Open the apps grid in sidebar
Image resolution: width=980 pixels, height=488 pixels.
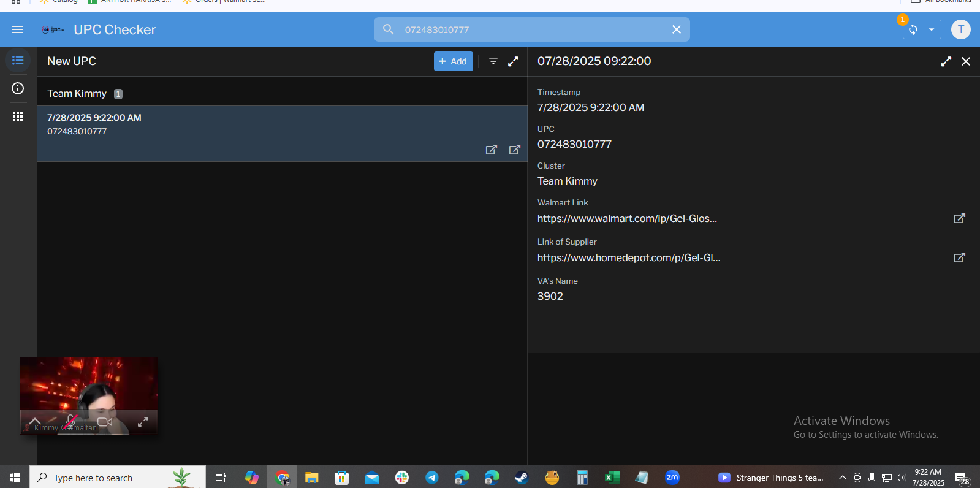18,116
